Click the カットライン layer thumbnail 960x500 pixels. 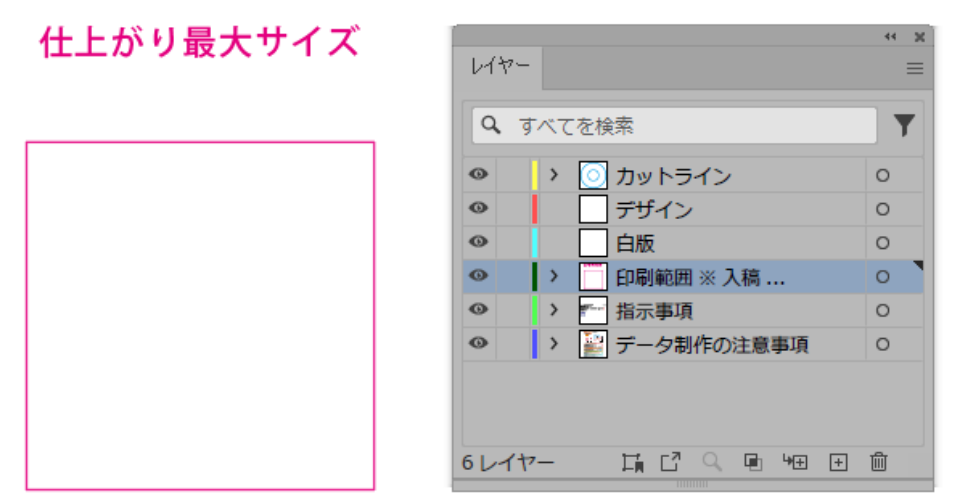tap(593, 176)
